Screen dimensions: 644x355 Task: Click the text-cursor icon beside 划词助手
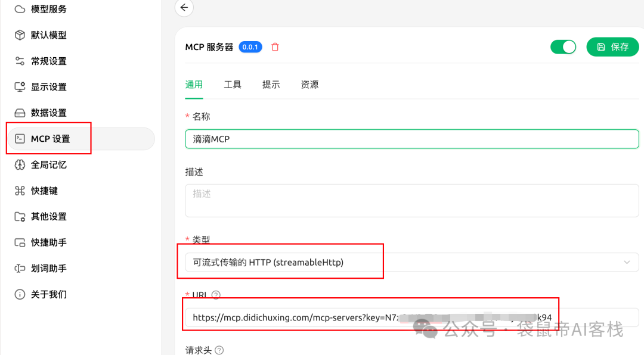click(20, 269)
